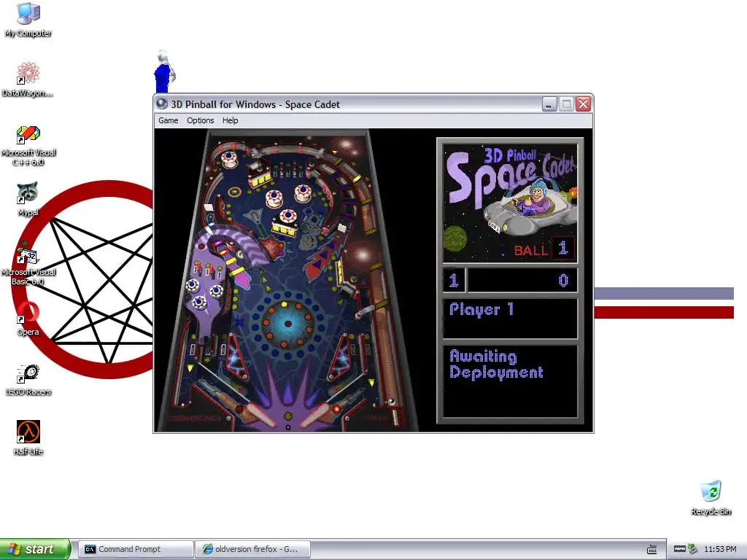The width and height of the screenshot is (747, 560).
Task: Switch to oldversion firefox taskbar window
Action: pyautogui.click(x=253, y=549)
